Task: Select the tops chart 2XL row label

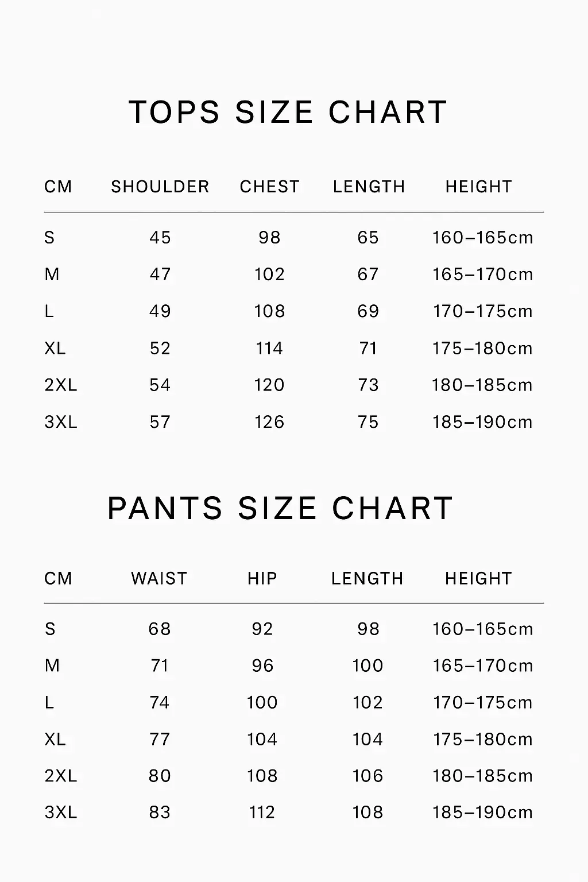Action: click(x=61, y=385)
